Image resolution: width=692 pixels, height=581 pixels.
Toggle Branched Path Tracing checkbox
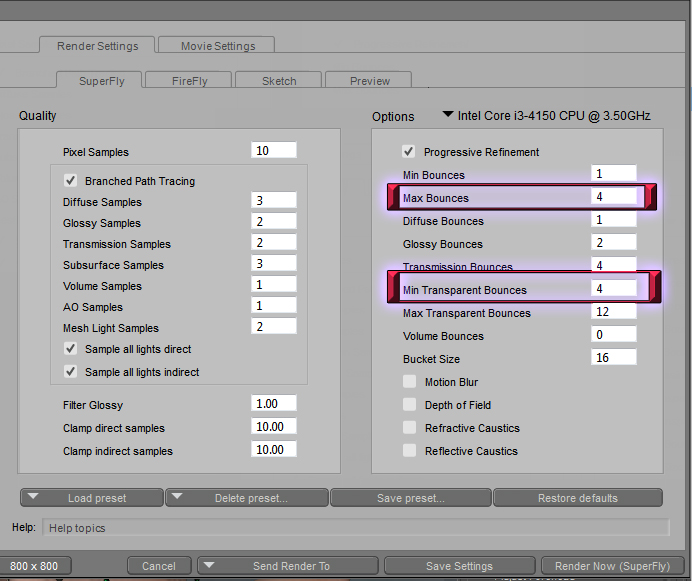[71, 181]
